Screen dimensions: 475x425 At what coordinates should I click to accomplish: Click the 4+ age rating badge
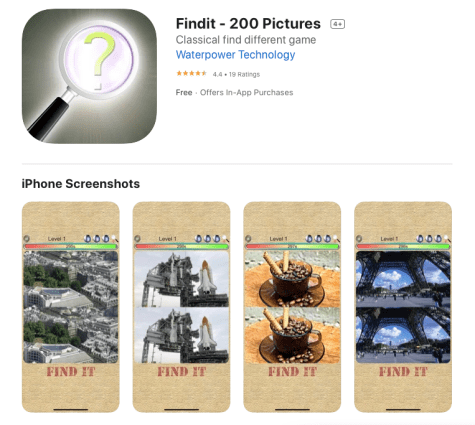(337, 24)
